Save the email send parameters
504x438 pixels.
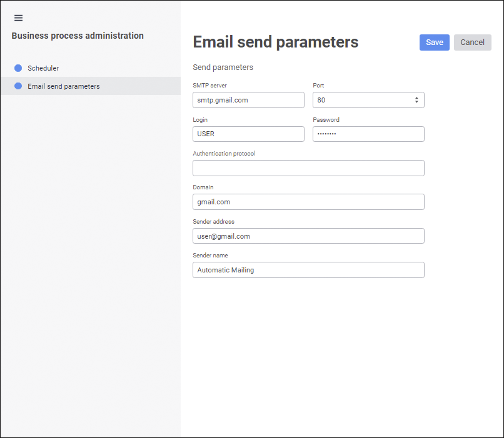pos(434,42)
